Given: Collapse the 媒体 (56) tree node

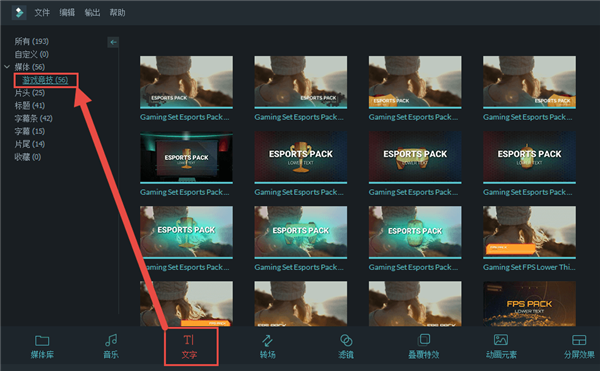Looking at the screenshot, I should 7,67.
